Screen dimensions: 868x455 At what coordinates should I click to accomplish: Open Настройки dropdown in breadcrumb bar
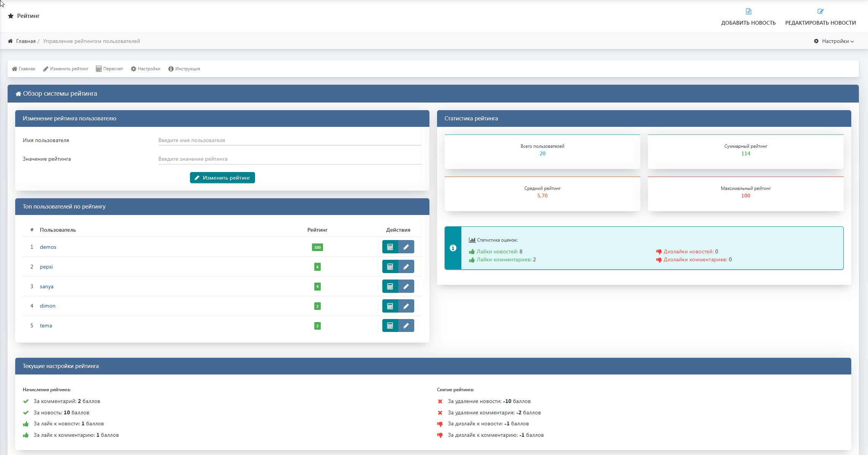tap(834, 41)
